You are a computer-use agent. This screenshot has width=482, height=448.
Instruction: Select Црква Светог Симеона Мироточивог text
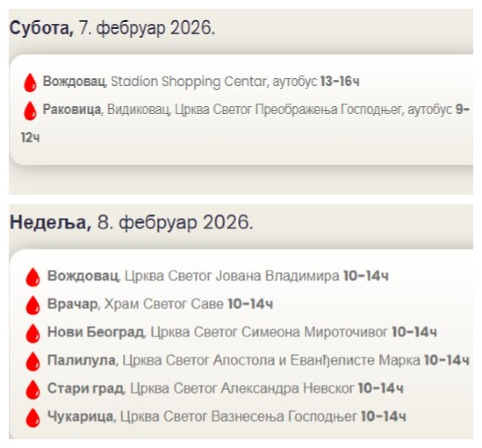(x=269, y=332)
